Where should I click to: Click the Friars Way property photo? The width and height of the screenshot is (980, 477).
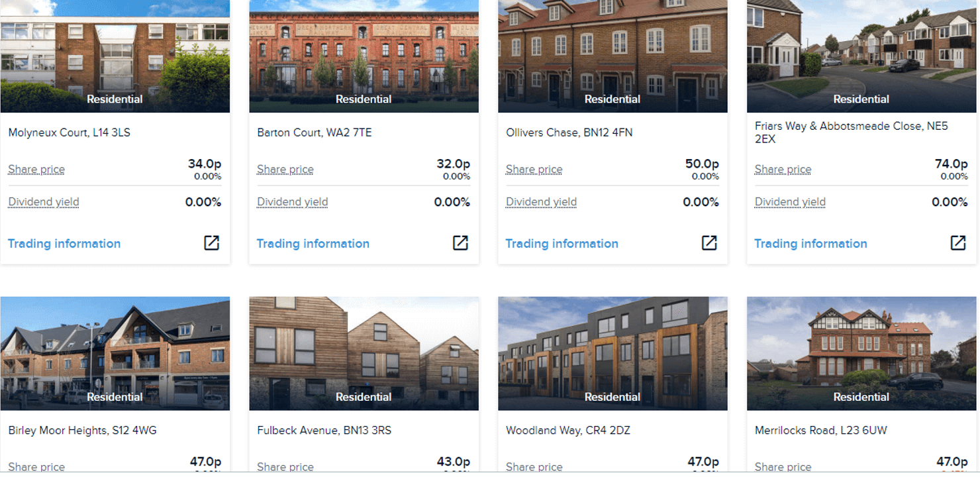(x=862, y=56)
